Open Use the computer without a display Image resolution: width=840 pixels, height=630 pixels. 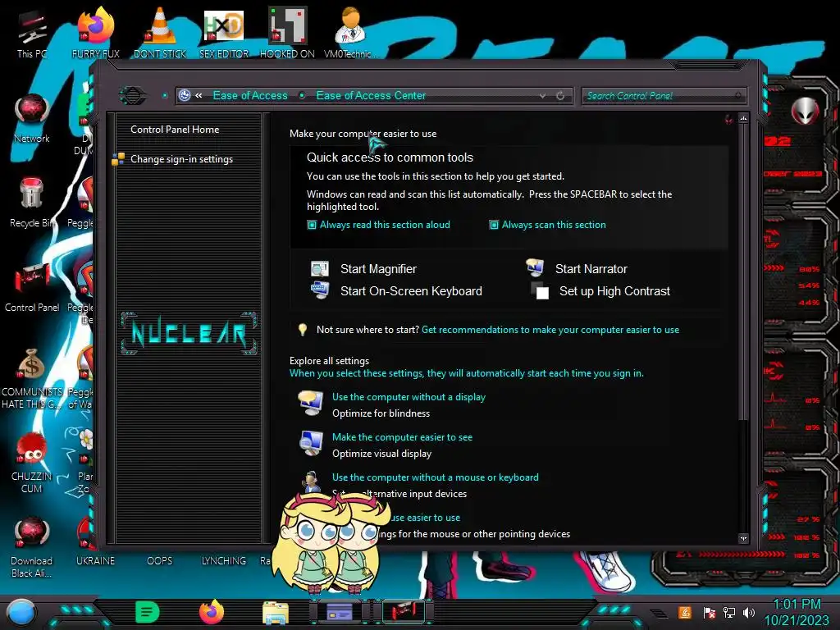click(409, 397)
